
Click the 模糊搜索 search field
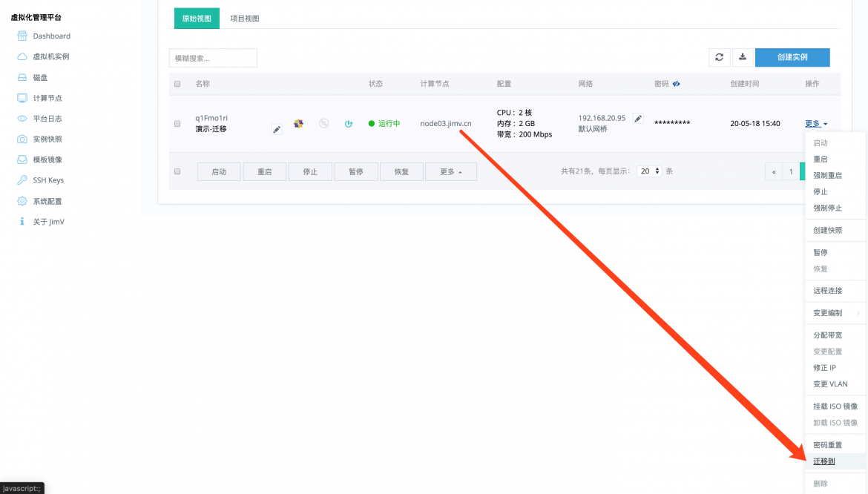213,58
